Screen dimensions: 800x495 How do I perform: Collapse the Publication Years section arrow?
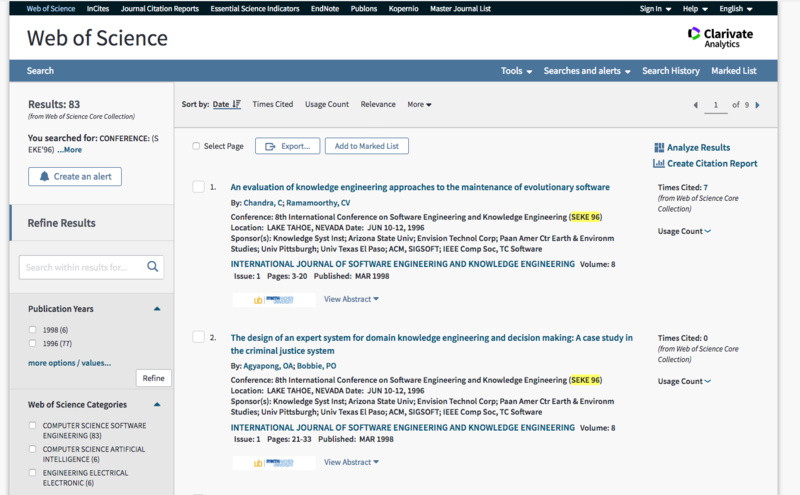[x=157, y=309]
